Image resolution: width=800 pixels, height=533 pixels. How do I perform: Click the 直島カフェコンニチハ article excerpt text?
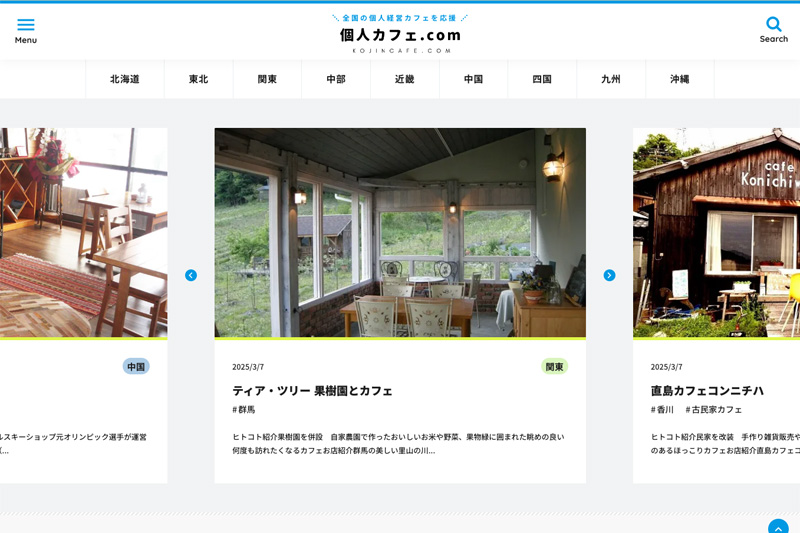(x=725, y=444)
